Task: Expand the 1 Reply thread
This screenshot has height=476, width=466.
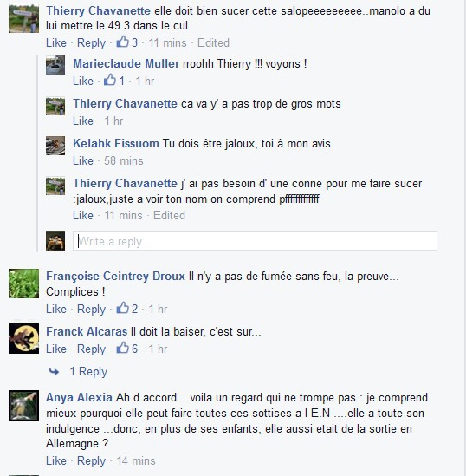Action: pyautogui.click(x=88, y=372)
